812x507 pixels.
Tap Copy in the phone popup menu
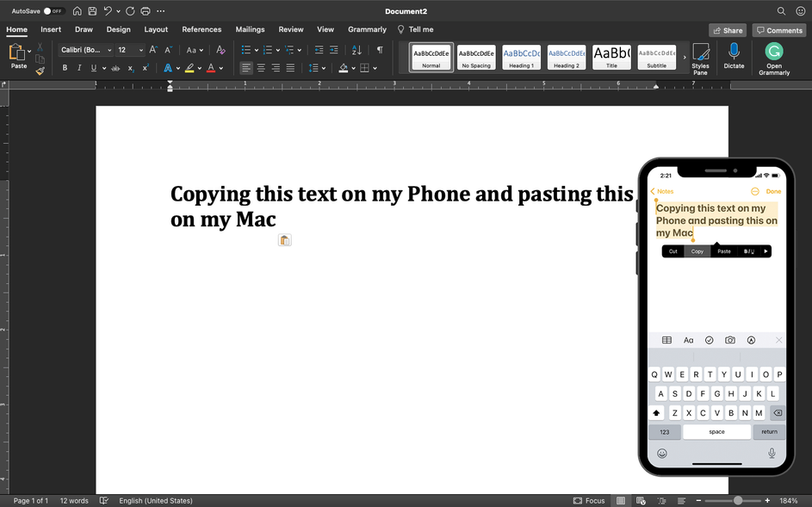[x=697, y=251]
